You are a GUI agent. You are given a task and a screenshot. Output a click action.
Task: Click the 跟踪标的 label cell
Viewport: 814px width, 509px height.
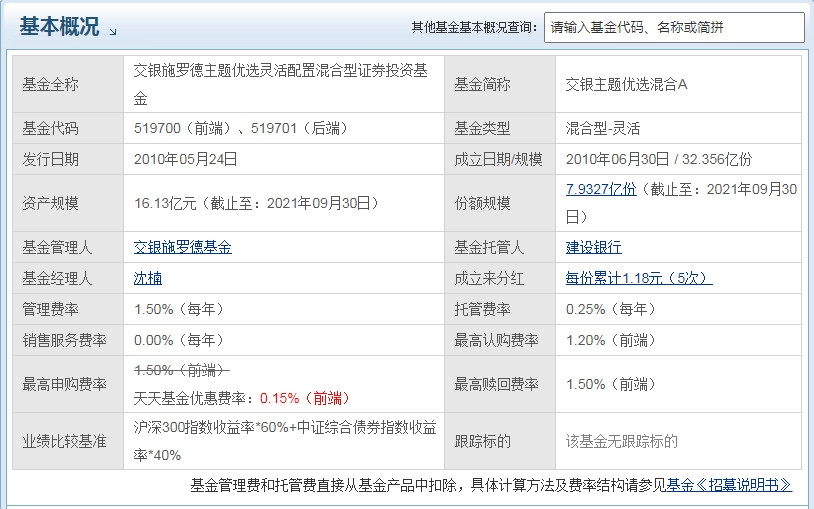click(x=500, y=441)
